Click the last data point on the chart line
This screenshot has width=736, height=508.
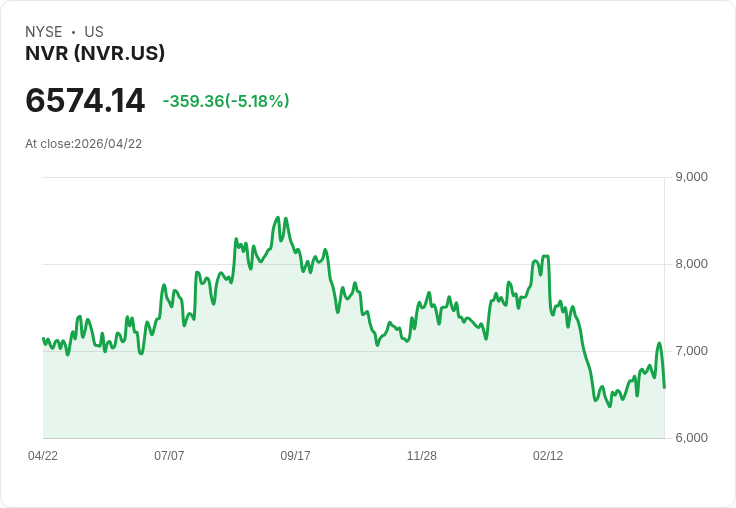pyautogui.click(x=664, y=387)
